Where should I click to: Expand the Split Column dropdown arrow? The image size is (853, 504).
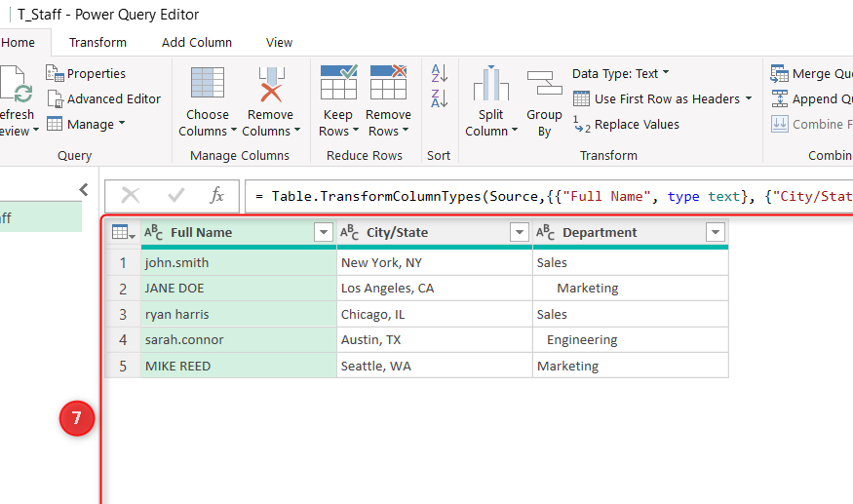tap(514, 130)
